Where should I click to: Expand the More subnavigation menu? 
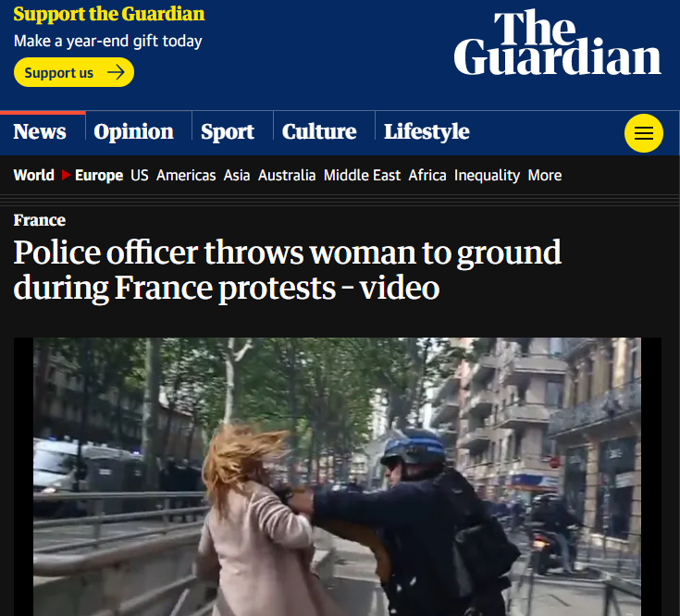[545, 175]
